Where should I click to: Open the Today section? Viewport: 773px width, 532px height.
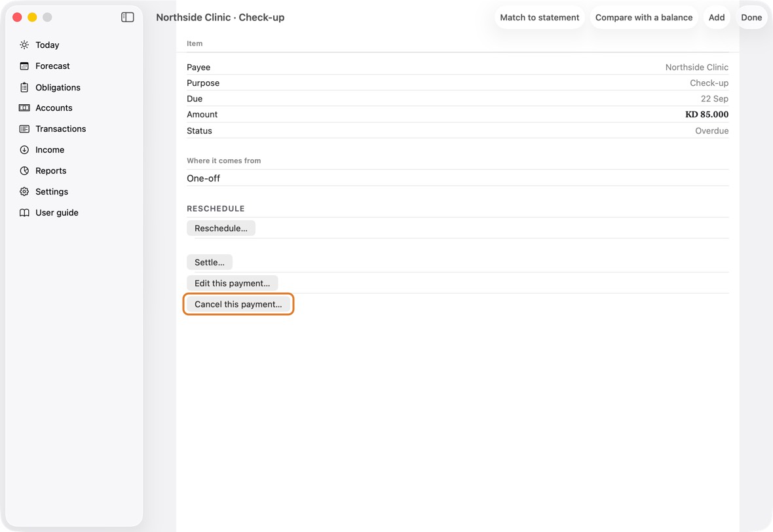[x=47, y=45]
